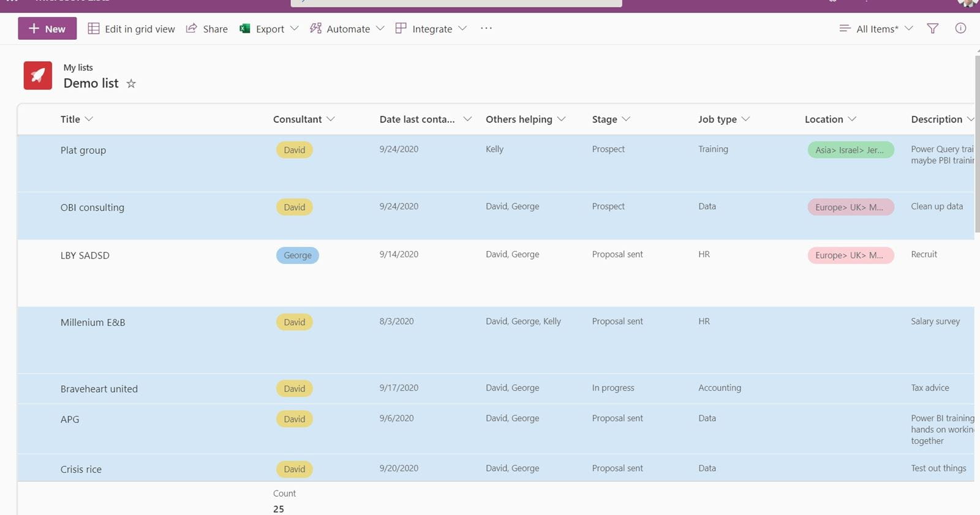Viewport: 980px width, 515px height.
Task: Show more commands via ellipsis
Action: pyautogui.click(x=486, y=29)
